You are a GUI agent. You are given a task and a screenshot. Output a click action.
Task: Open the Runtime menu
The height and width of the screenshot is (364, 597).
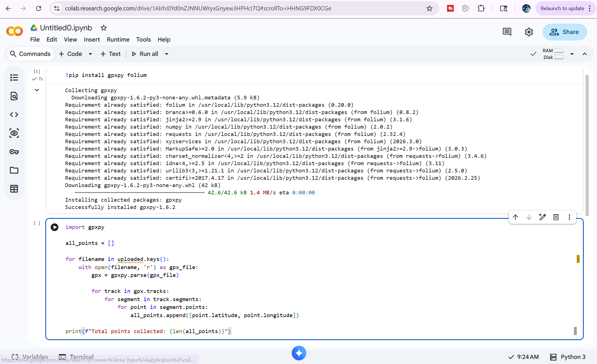118,40
